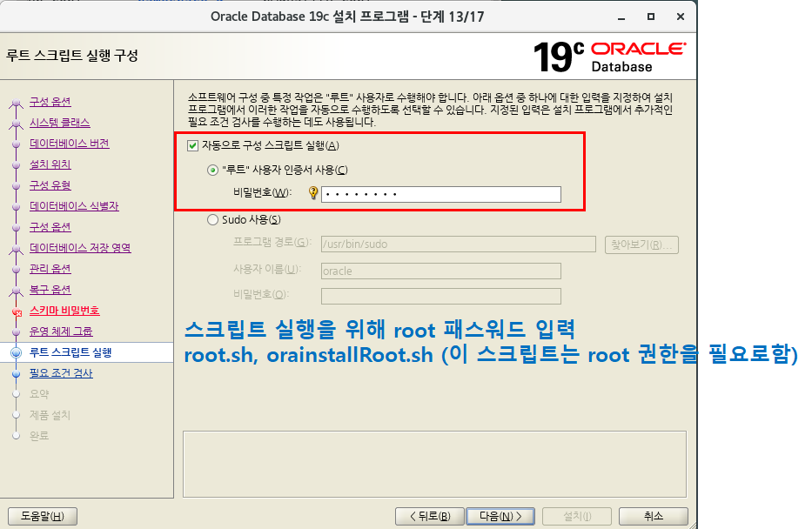
Task: Open the 도움말 help button
Action: click(43, 516)
